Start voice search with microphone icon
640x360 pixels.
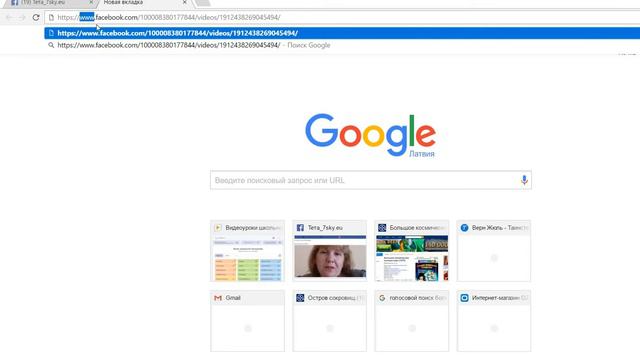pyautogui.click(x=524, y=180)
